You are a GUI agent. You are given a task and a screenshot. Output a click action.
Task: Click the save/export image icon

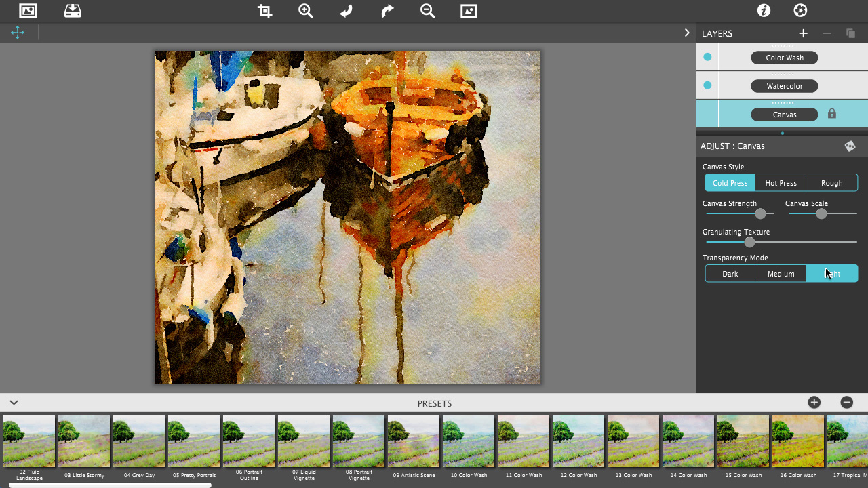click(73, 11)
